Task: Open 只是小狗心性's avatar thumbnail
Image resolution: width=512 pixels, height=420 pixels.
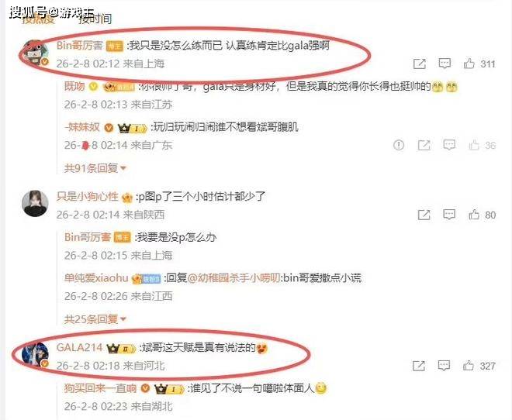Action: (35, 204)
